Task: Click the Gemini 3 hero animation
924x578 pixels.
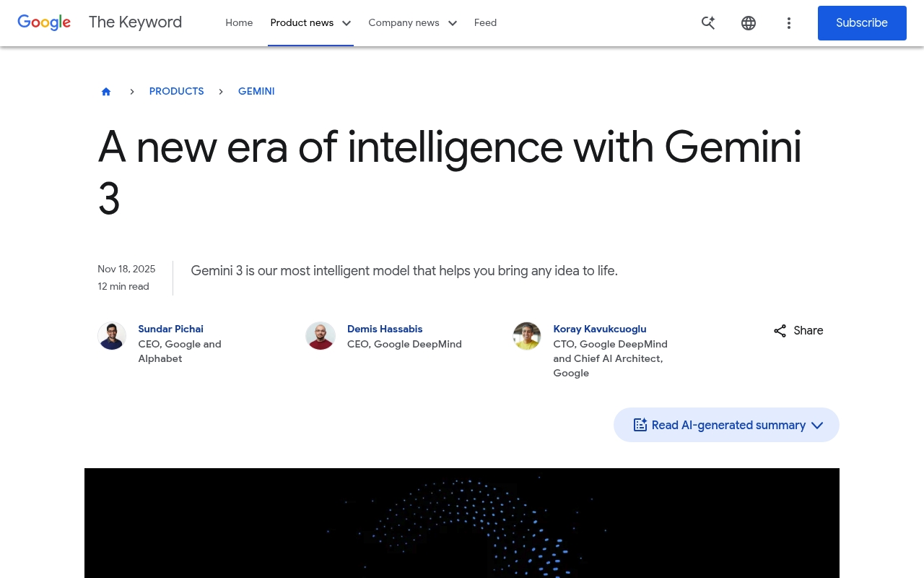Action: [462, 523]
